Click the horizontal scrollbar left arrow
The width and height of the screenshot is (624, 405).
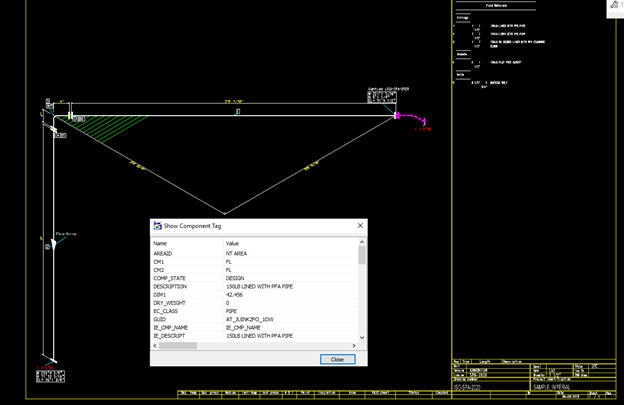155,346
